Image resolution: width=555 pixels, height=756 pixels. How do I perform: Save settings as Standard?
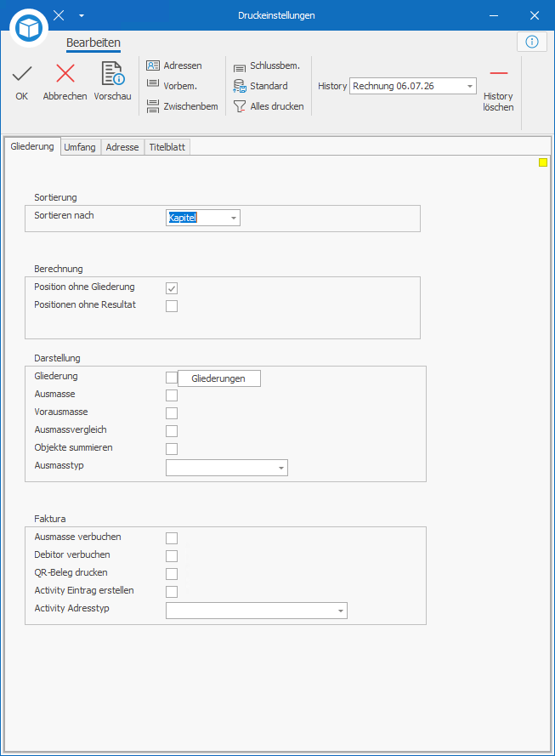(x=261, y=86)
